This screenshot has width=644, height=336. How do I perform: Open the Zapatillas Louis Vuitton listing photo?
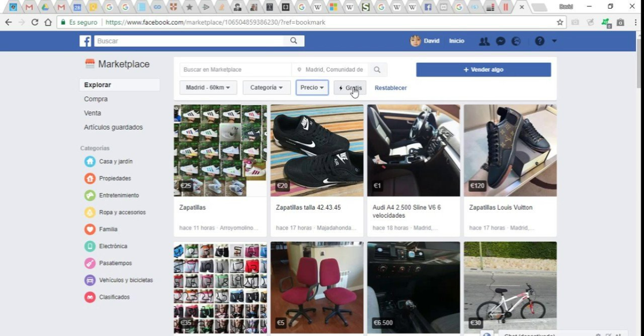pyautogui.click(x=510, y=151)
